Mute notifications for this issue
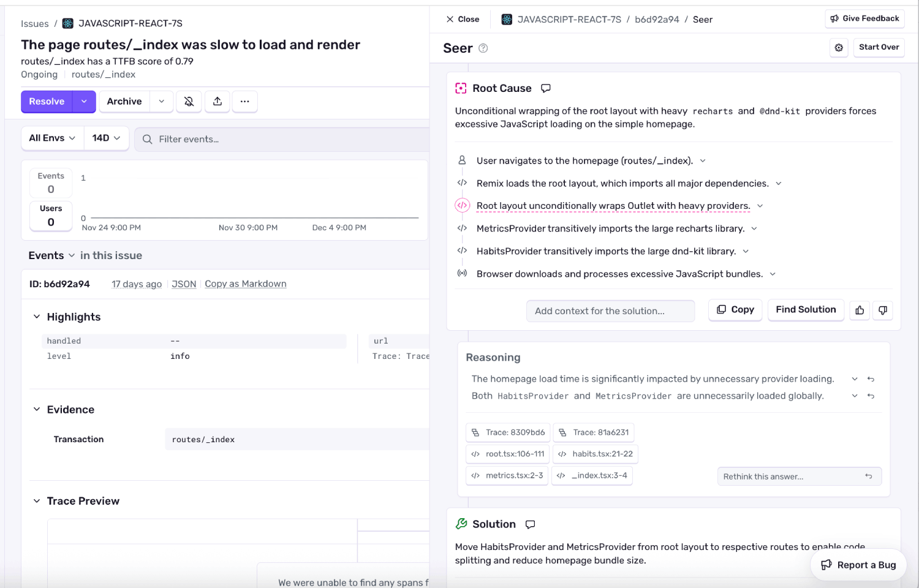The image size is (919, 588). tap(189, 101)
